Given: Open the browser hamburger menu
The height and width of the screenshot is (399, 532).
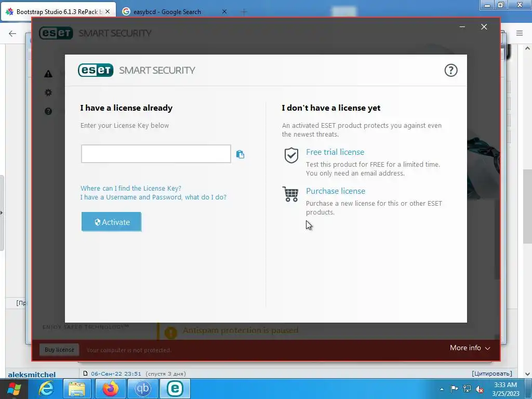Looking at the screenshot, I should pos(520,33).
